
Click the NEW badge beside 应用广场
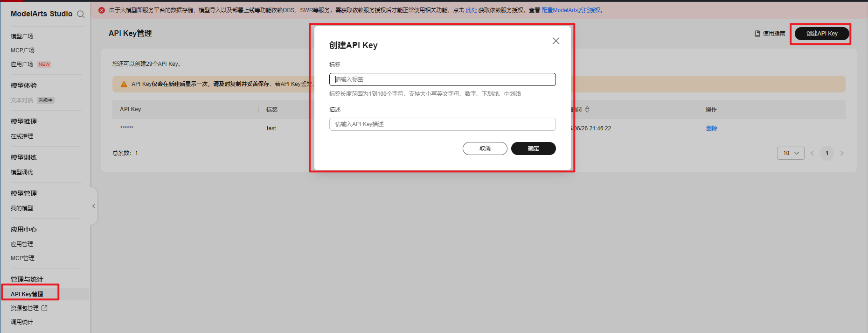click(44, 64)
